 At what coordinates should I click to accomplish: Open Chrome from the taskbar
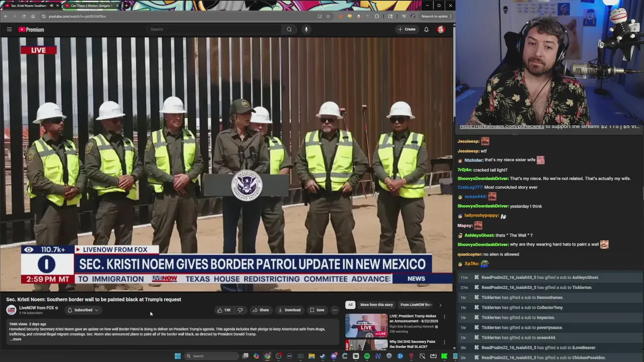pyautogui.click(x=267, y=356)
